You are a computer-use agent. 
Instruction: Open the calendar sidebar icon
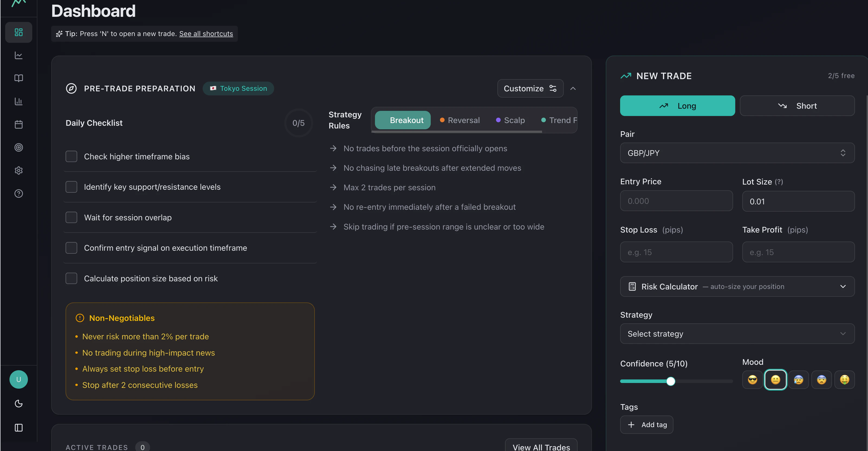coord(18,124)
